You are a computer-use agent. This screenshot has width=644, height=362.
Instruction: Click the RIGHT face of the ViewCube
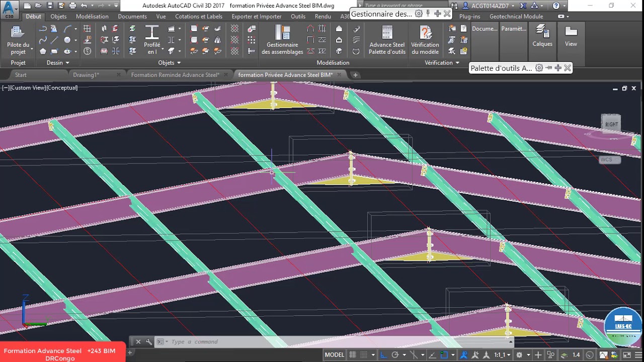[x=611, y=124]
